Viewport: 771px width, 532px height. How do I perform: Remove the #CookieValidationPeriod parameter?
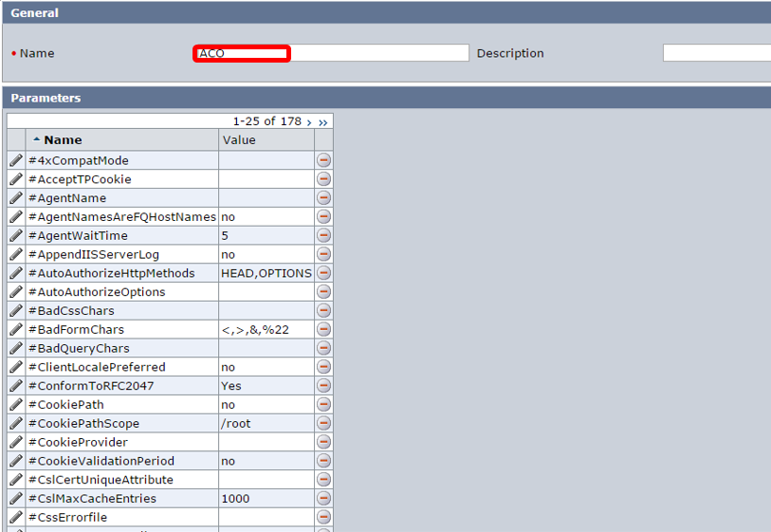(323, 461)
